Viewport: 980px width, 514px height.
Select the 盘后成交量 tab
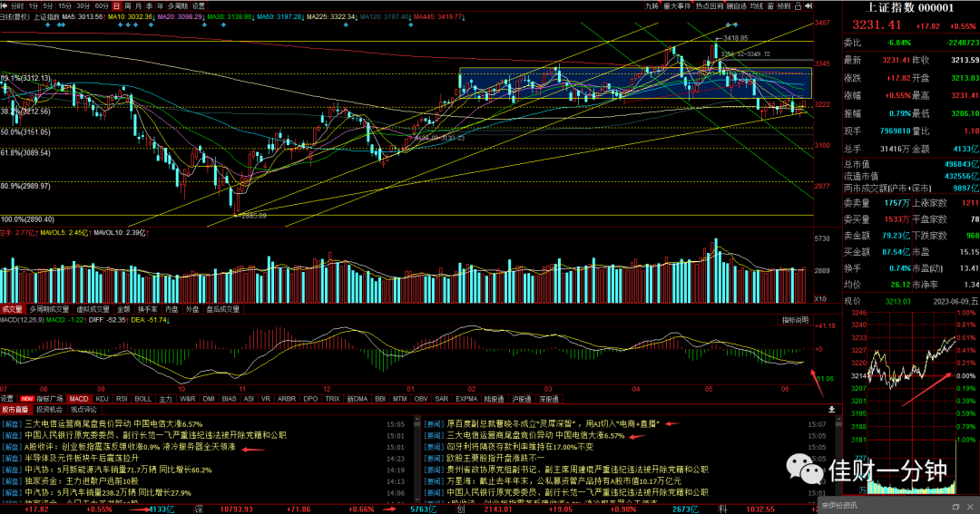[223, 308]
